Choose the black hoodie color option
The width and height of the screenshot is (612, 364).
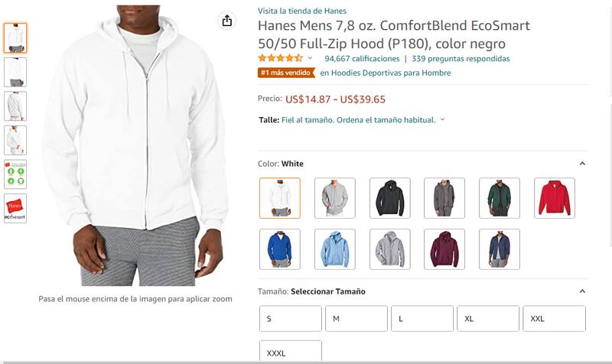(x=390, y=198)
